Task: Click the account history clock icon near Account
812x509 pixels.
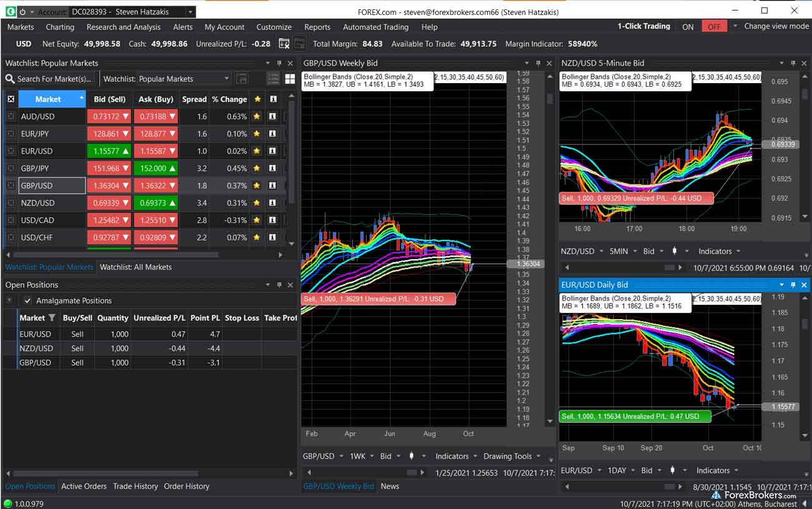Action: (23, 12)
